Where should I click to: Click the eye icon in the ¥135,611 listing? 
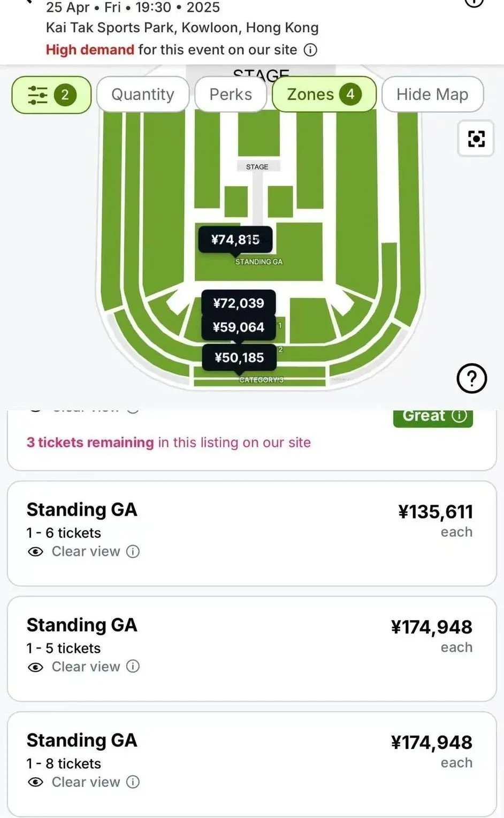(x=35, y=552)
